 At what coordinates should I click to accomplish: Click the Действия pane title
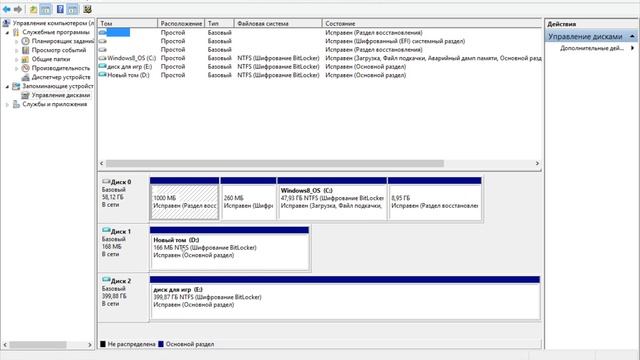point(562,24)
